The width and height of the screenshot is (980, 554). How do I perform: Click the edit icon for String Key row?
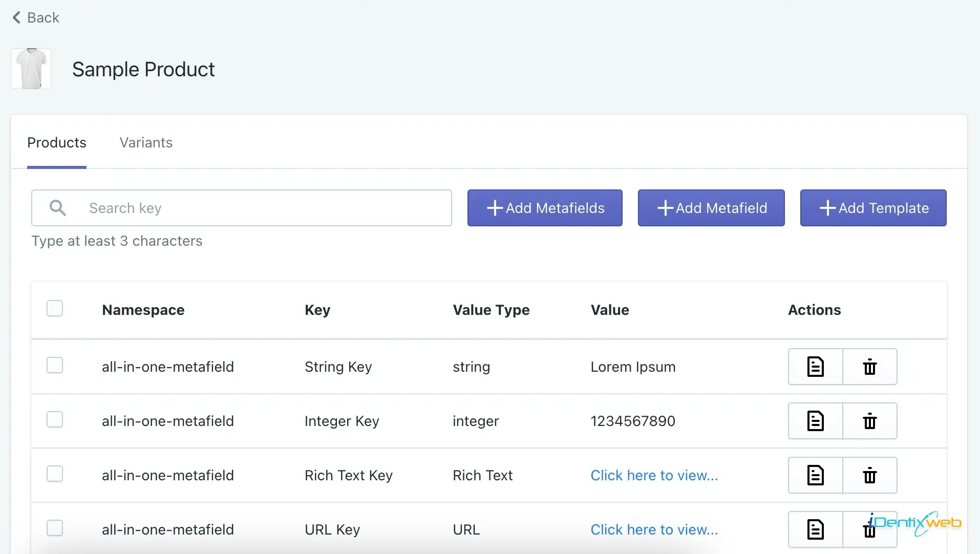[815, 367]
